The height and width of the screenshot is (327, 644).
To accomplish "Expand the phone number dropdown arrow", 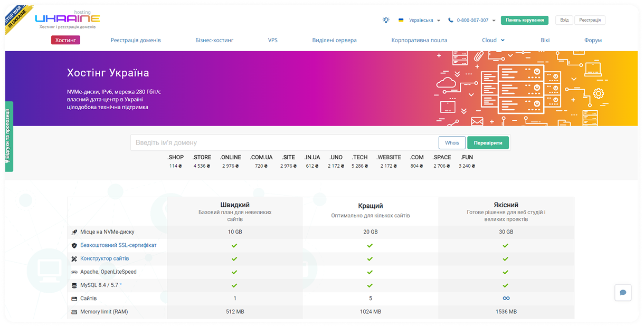I will 494,21.
